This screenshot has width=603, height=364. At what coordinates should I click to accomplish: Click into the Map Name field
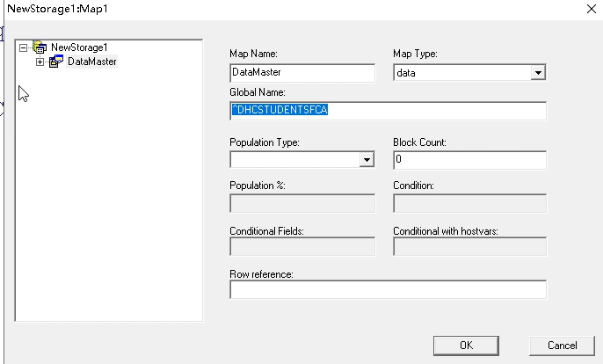pyautogui.click(x=301, y=73)
